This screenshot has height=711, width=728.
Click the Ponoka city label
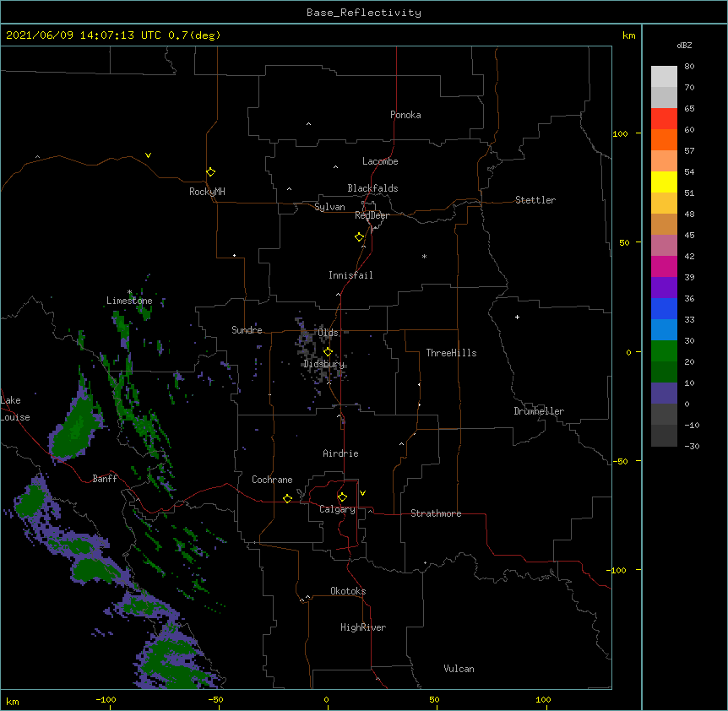(405, 115)
